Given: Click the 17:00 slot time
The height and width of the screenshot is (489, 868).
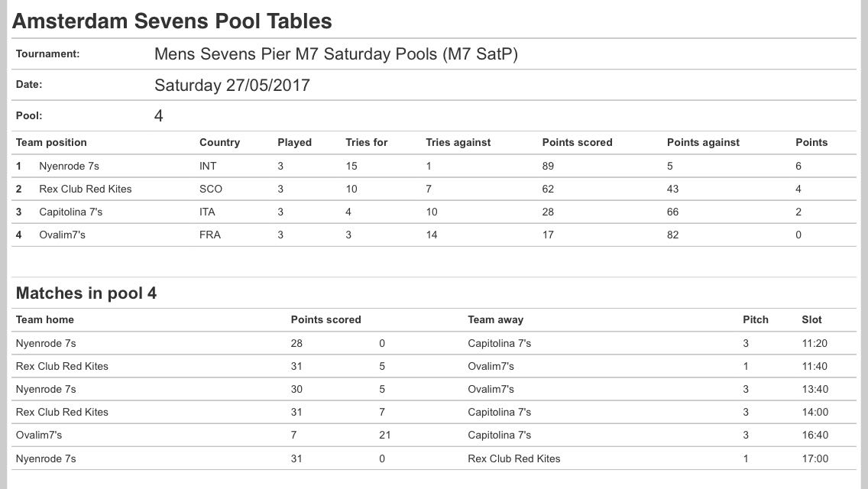Looking at the screenshot, I should coord(815,458).
